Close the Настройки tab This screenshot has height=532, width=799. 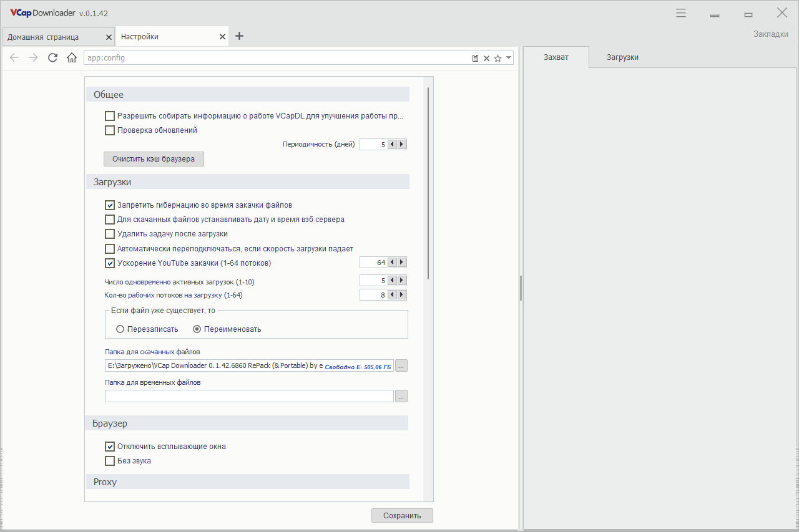click(222, 37)
